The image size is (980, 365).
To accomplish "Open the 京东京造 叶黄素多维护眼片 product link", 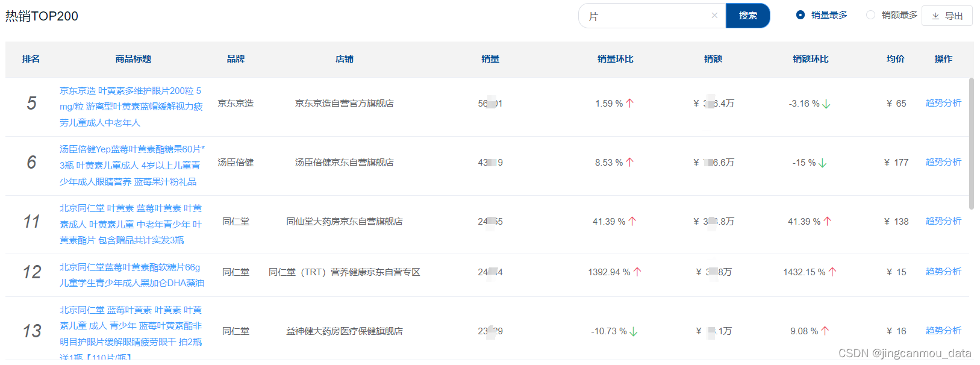I will point(131,107).
